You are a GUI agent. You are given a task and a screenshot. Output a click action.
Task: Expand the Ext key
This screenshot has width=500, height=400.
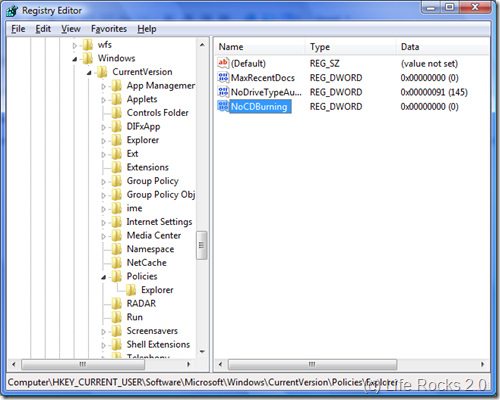coord(104,155)
